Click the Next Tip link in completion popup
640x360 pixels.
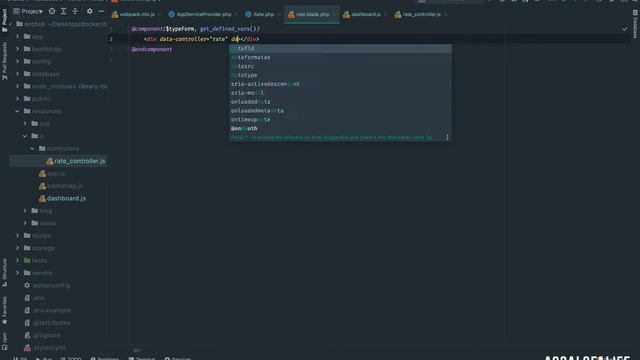point(422,138)
